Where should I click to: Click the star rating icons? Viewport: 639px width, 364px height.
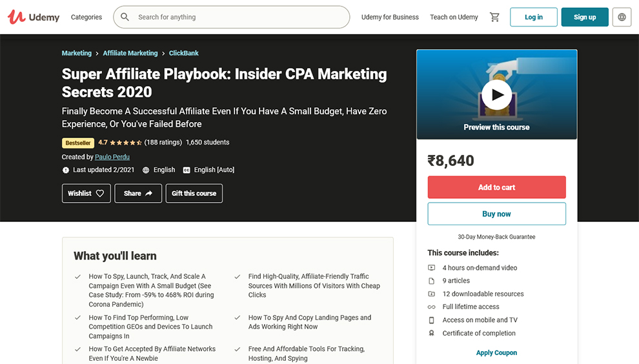(125, 143)
